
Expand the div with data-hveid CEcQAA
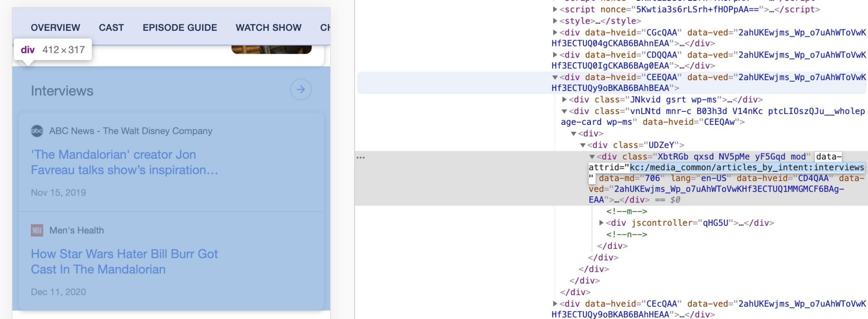point(555,303)
